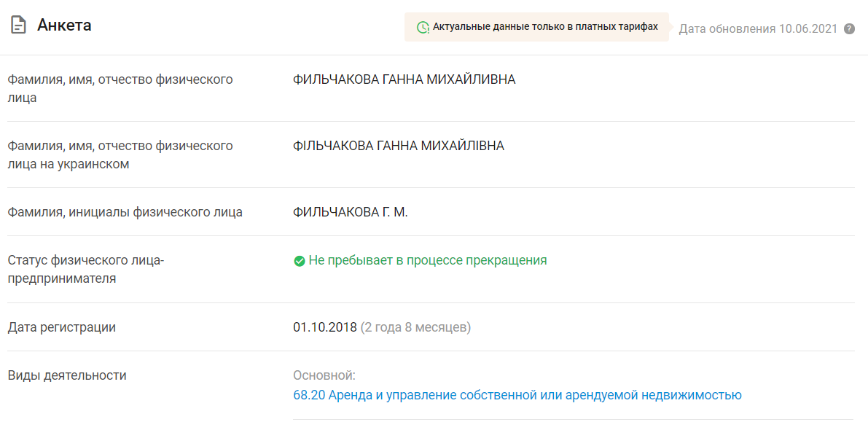Click the status text Не пребывает в процессе прекращения
Image resolution: width=868 pixels, height=422 pixels.
click(x=427, y=260)
